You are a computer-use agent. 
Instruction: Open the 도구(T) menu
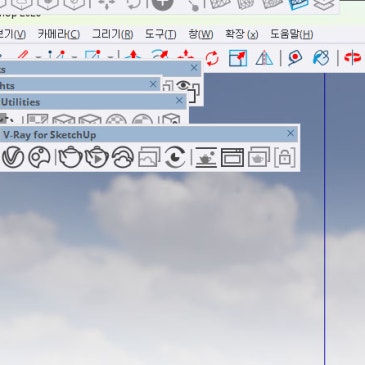pyautogui.click(x=161, y=34)
